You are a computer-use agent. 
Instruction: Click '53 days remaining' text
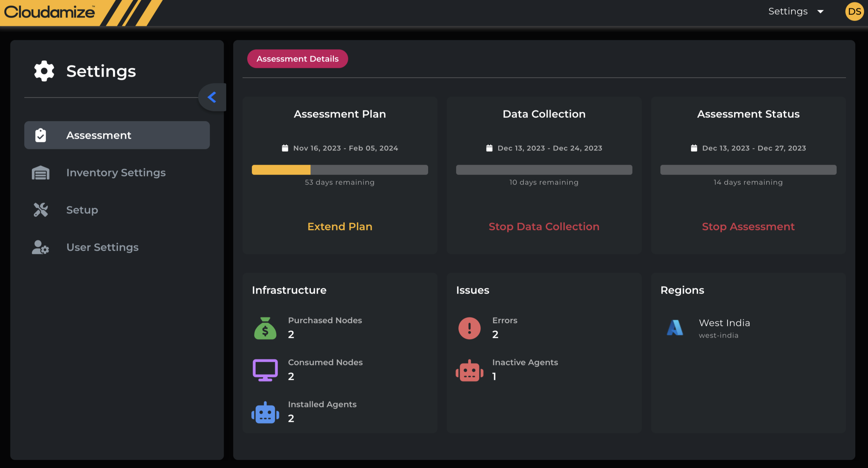point(340,182)
